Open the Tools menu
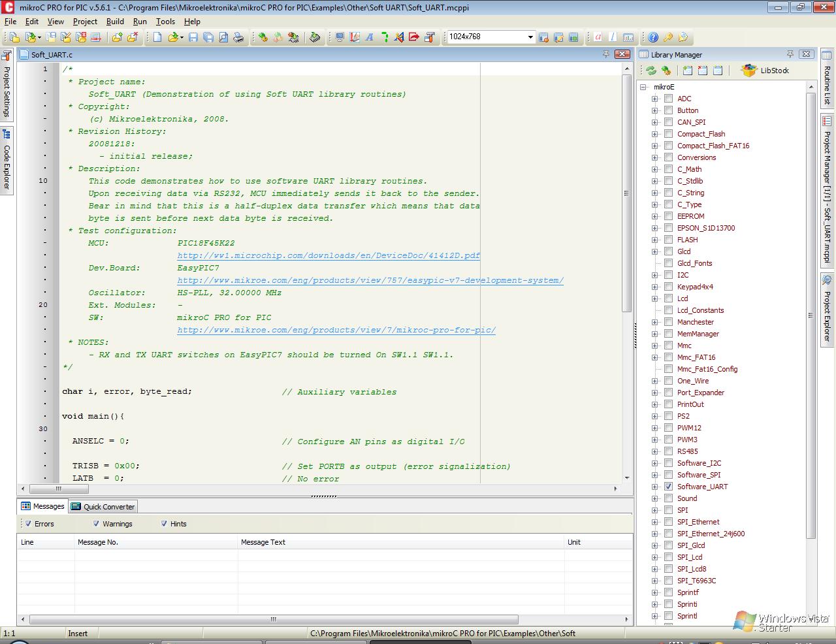The width and height of the screenshot is (836, 644). tap(165, 21)
